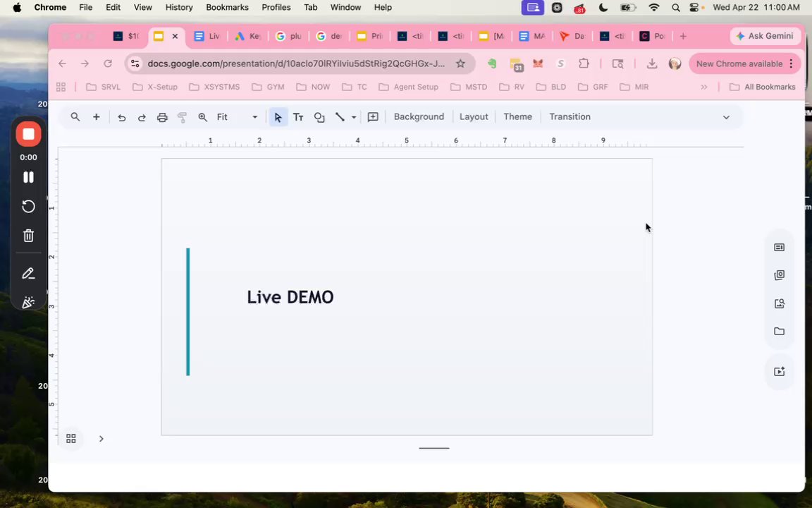The width and height of the screenshot is (812, 508).
Task: Click the speaker notes drag handle
Action: tap(434, 448)
